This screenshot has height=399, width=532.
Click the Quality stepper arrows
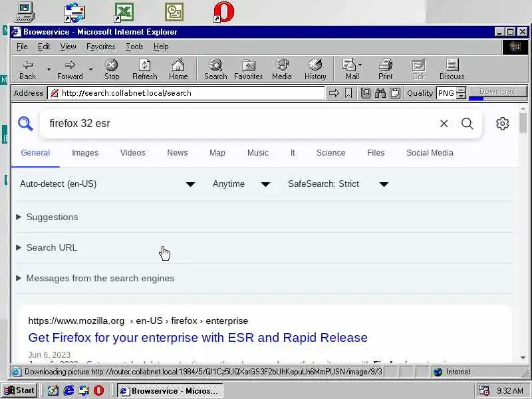pos(461,93)
